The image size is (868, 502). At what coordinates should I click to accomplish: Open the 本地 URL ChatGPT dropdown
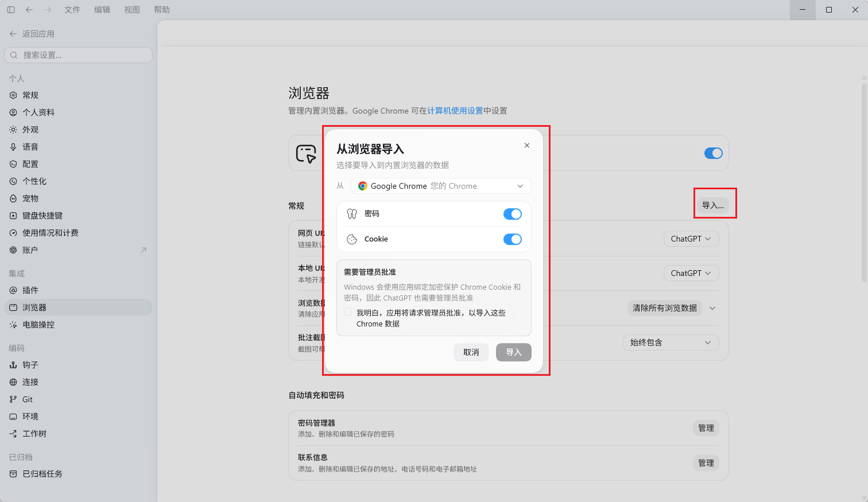point(691,273)
